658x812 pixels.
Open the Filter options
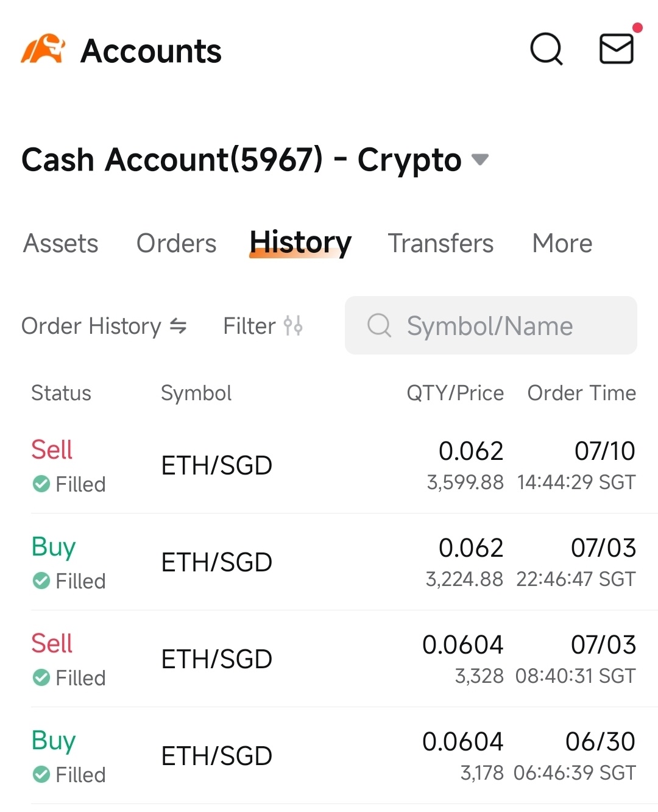[x=263, y=326]
